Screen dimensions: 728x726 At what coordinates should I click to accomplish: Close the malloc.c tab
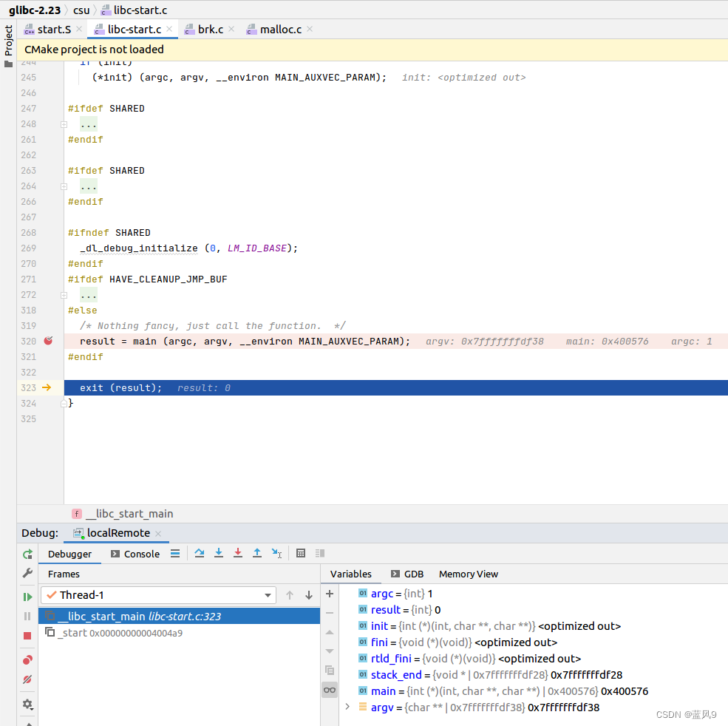tap(310, 29)
